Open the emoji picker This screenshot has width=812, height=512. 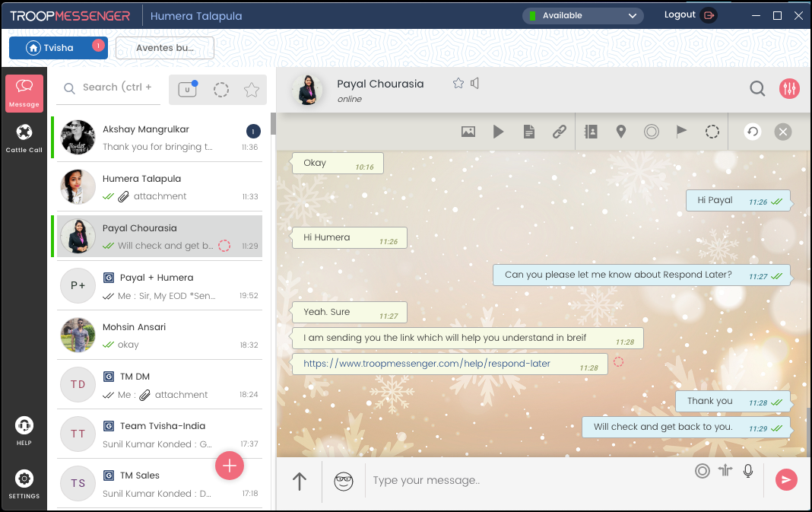point(344,481)
